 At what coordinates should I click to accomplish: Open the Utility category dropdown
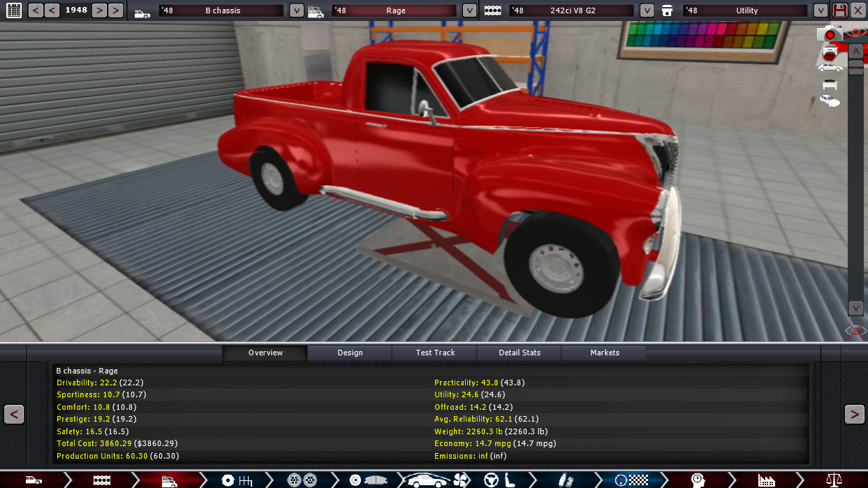(820, 10)
